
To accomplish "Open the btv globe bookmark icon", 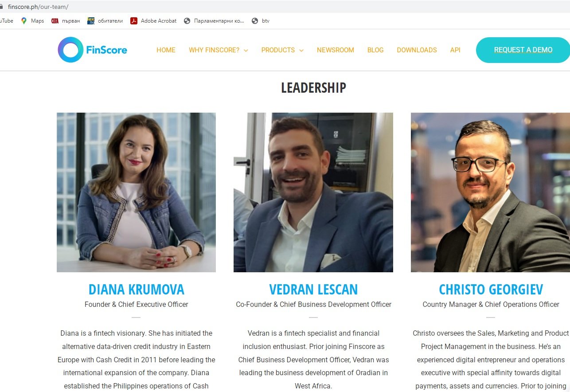I will pos(255,21).
